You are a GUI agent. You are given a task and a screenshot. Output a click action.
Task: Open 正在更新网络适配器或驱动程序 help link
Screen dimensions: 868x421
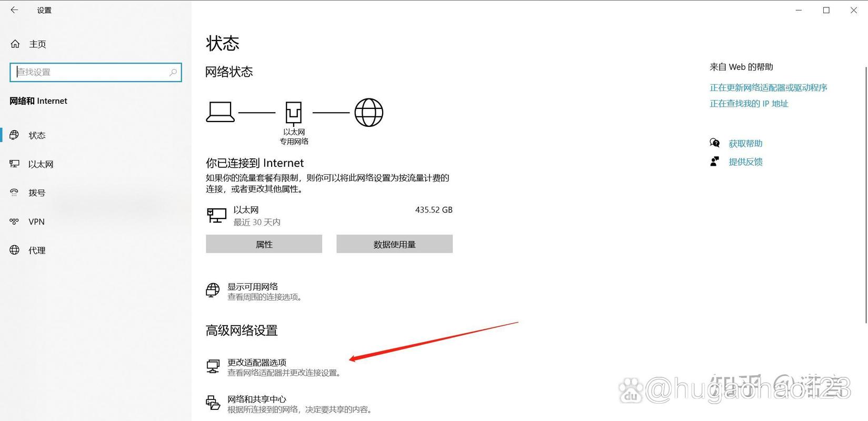pyautogui.click(x=769, y=87)
